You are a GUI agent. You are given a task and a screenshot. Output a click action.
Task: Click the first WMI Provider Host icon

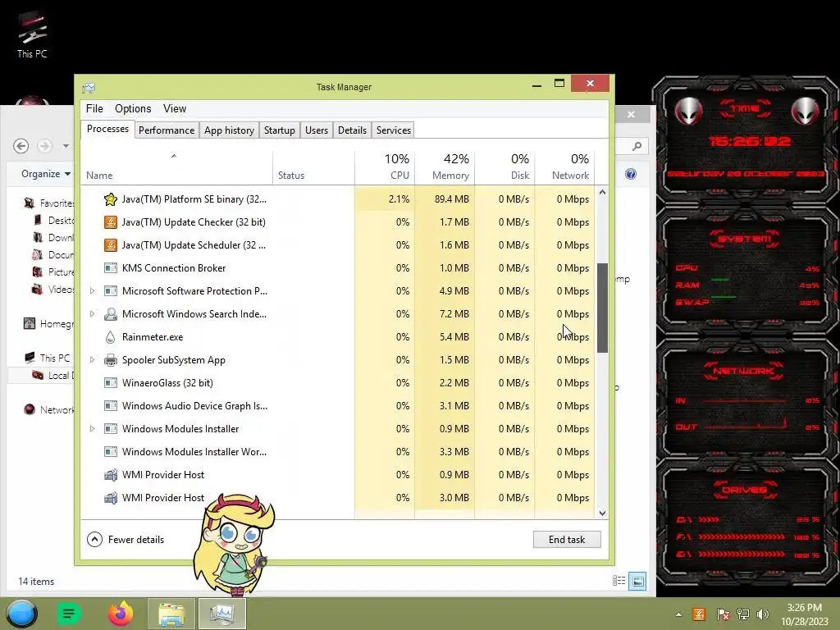pyautogui.click(x=111, y=475)
